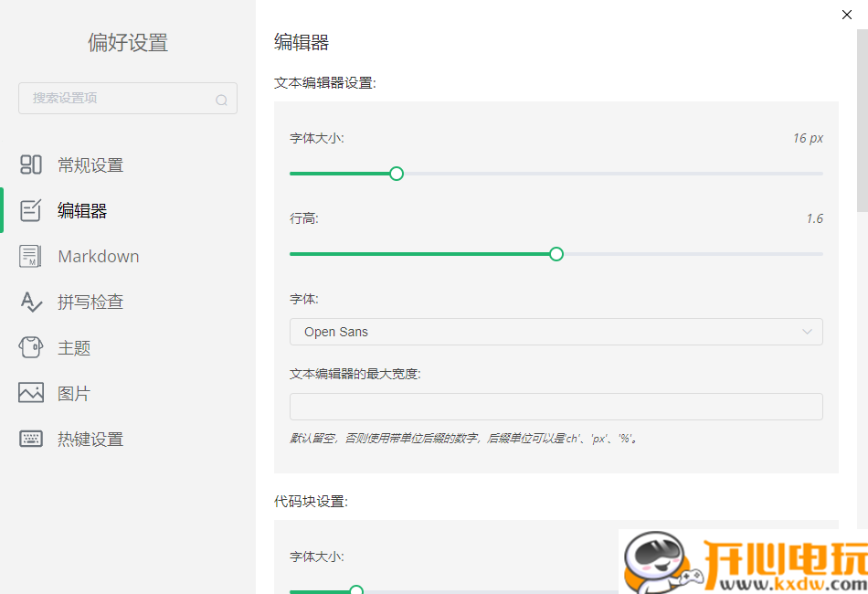Screen dimensions: 868x594
Task: Click the 热键设置 keyboard icon
Action: 31,439
